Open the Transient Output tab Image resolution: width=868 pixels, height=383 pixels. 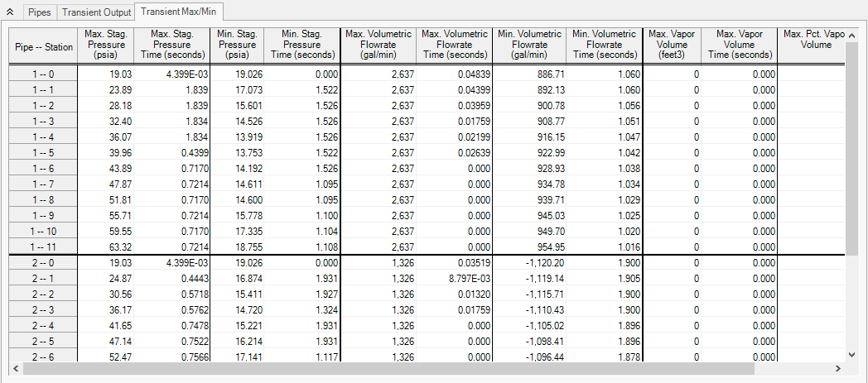[97, 13]
